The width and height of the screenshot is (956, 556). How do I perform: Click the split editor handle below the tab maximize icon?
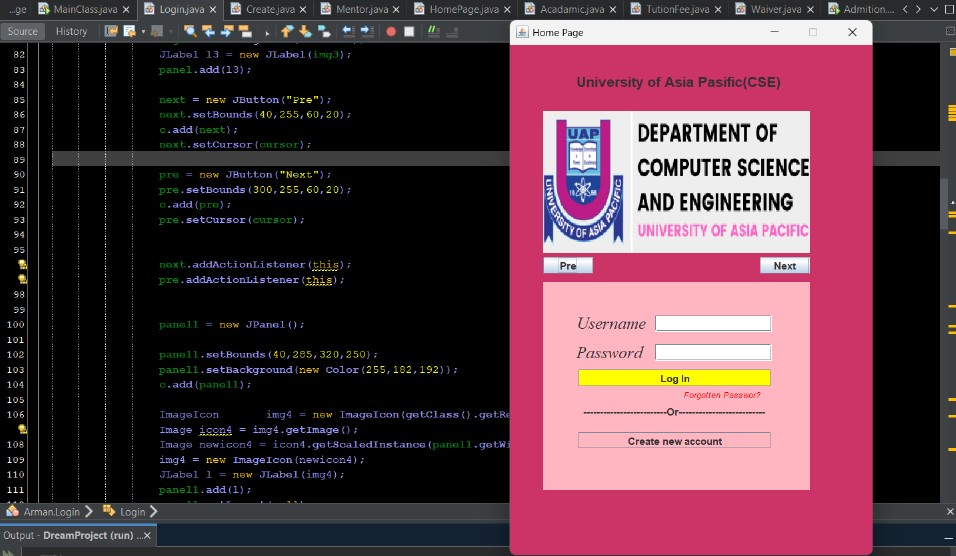(x=950, y=31)
